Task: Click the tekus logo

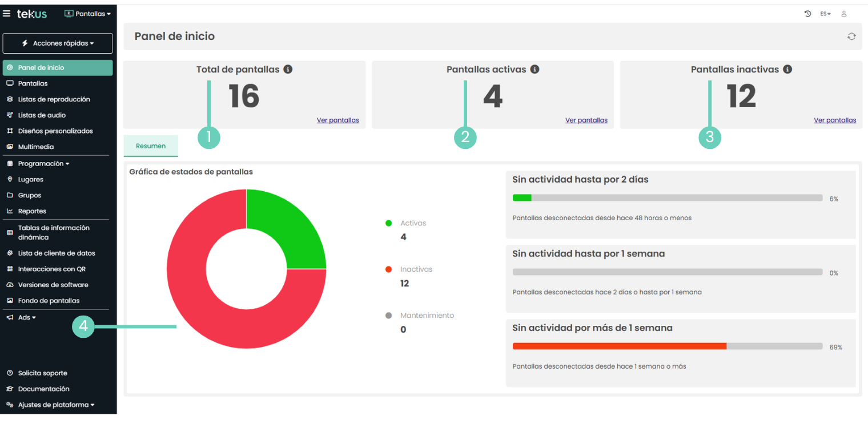Action: coord(32,14)
